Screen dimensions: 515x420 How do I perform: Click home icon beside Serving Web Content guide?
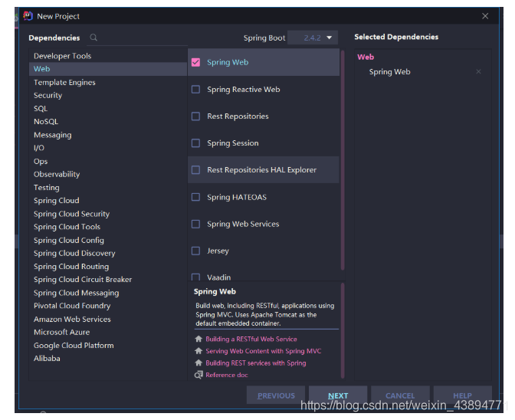(198, 351)
